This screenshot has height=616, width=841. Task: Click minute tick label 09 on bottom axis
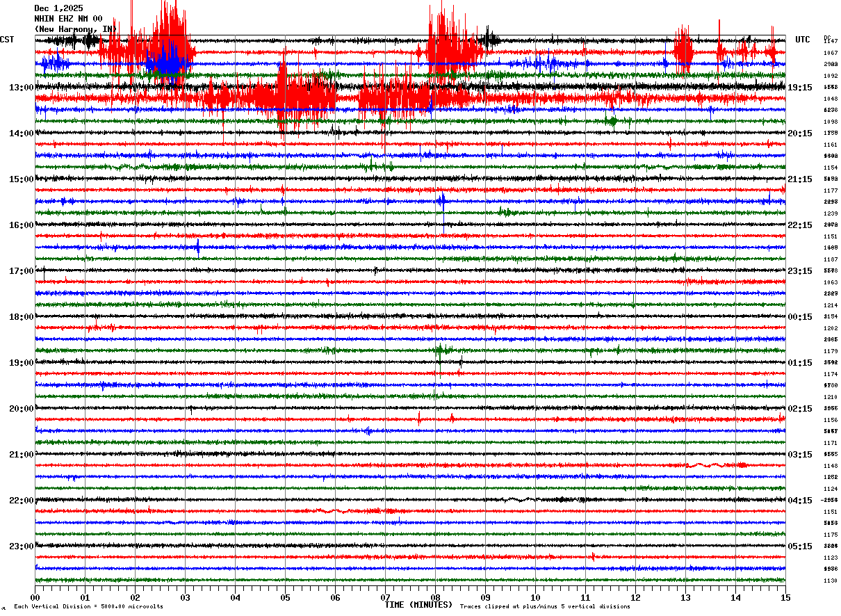coord(485,597)
